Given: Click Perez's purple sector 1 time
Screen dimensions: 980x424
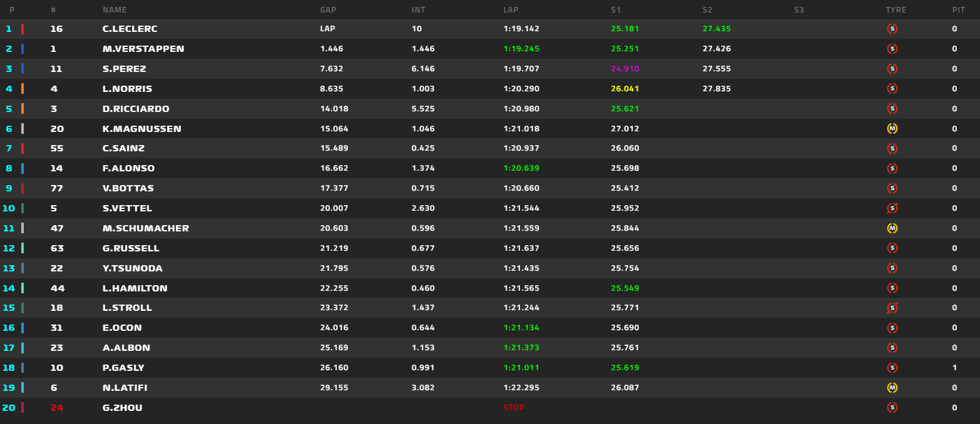Looking at the screenshot, I should (x=625, y=69).
